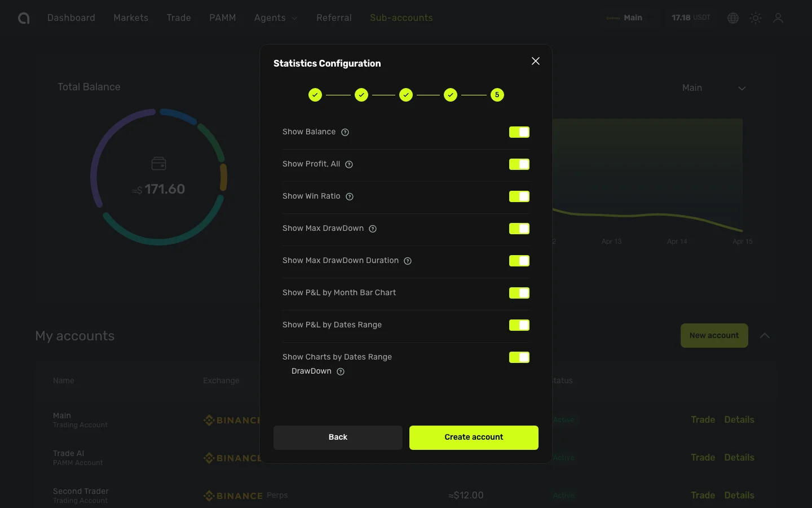The image size is (812, 508).
Task: Open the PAMM menu item
Action: tap(223, 18)
